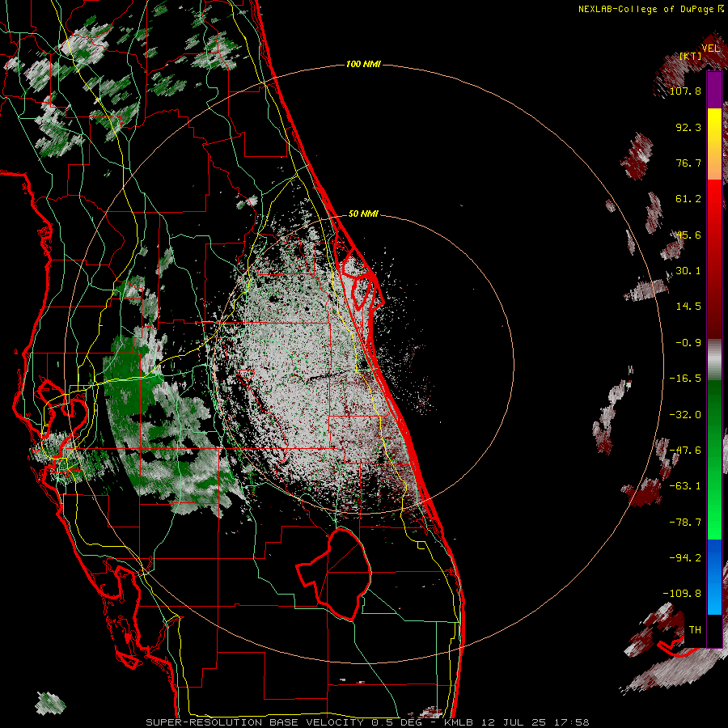The image size is (728, 728).
Task: Click the 61.2 velocity scale value
Action: tap(688, 199)
